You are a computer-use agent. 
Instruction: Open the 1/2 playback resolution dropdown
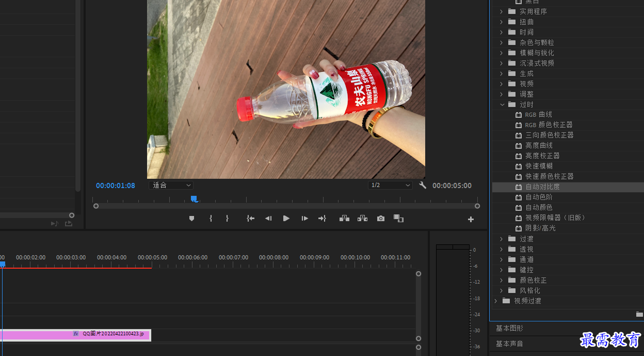pos(390,185)
